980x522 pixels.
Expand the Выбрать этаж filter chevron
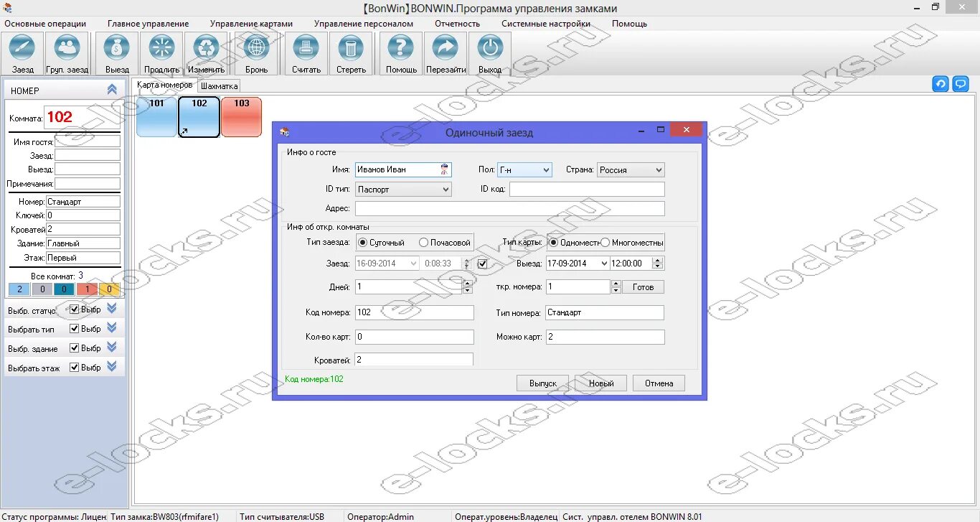coord(111,366)
